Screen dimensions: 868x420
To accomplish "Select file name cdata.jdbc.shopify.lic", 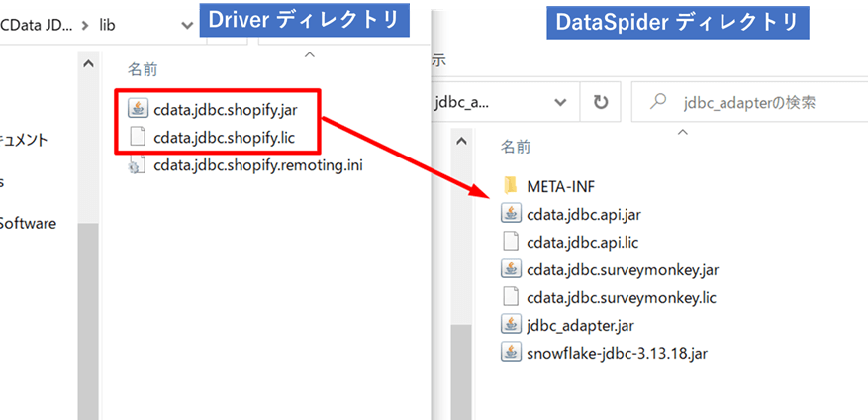I will [225, 137].
